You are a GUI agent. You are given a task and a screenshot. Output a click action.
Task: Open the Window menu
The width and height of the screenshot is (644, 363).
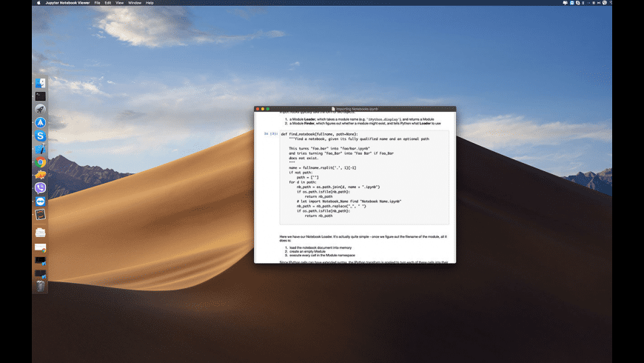[134, 3]
